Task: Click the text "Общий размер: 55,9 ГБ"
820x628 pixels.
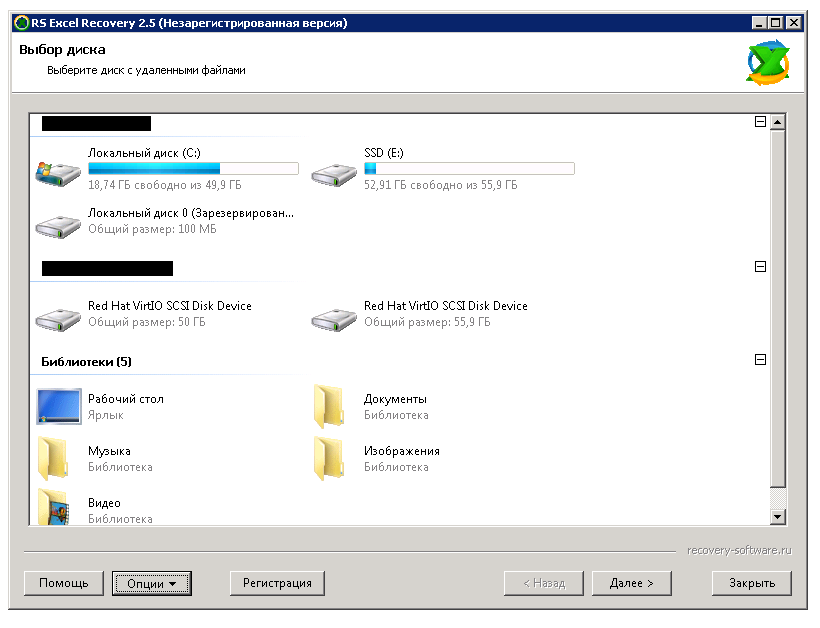Action: tap(427, 322)
